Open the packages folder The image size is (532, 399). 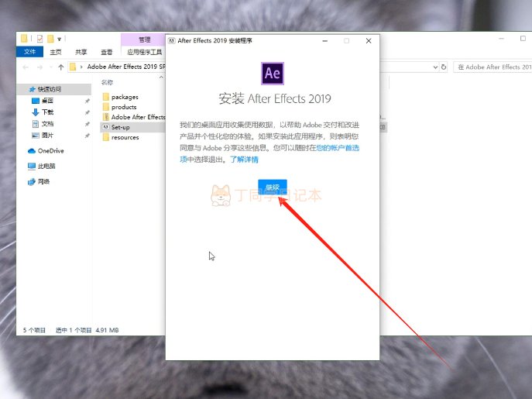tap(124, 97)
